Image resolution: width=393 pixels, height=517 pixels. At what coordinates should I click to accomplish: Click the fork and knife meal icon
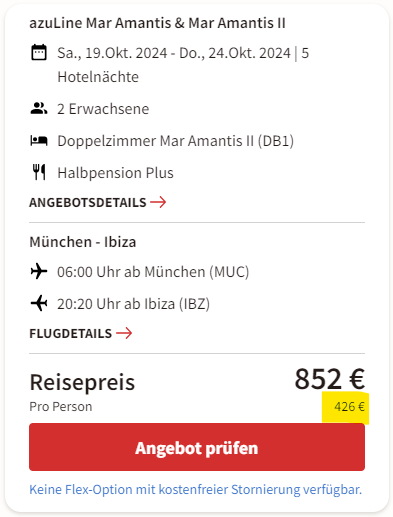pos(39,172)
